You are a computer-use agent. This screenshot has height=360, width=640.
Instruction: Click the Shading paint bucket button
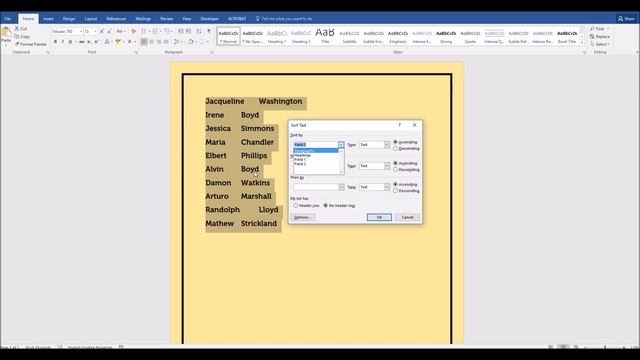(x=190, y=42)
